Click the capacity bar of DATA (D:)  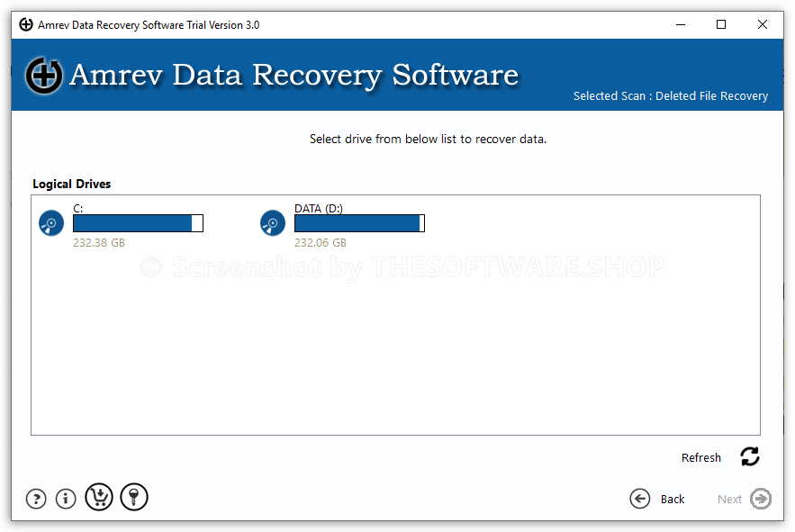click(x=359, y=222)
